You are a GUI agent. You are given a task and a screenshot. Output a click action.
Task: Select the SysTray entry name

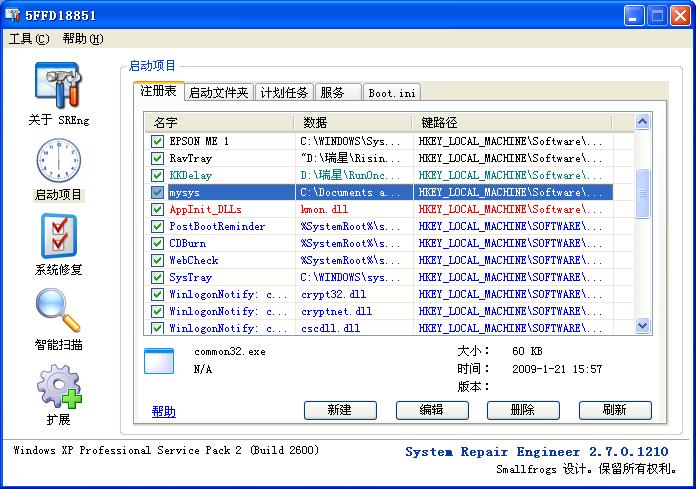[x=190, y=277]
